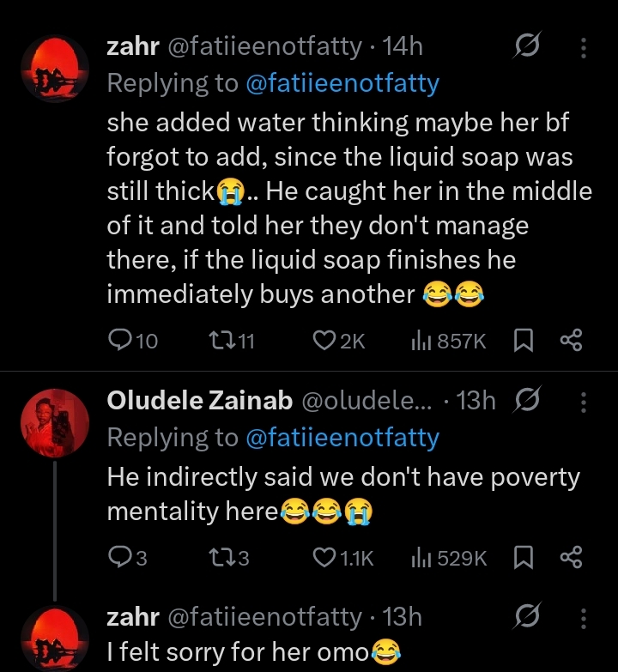
Task: Like Oludele Zainab's tweet with 1.1K likes
Action: click(324, 558)
